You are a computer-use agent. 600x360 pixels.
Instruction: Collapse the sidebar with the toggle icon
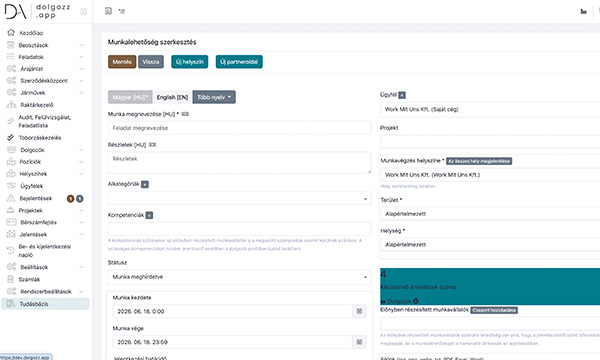pos(83,12)
